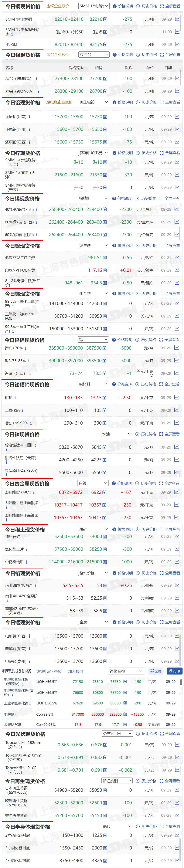This screenshot has width=184, height=868.
Task: Click info icon beside 钨铁（出口）
Action: pos(30,373)
